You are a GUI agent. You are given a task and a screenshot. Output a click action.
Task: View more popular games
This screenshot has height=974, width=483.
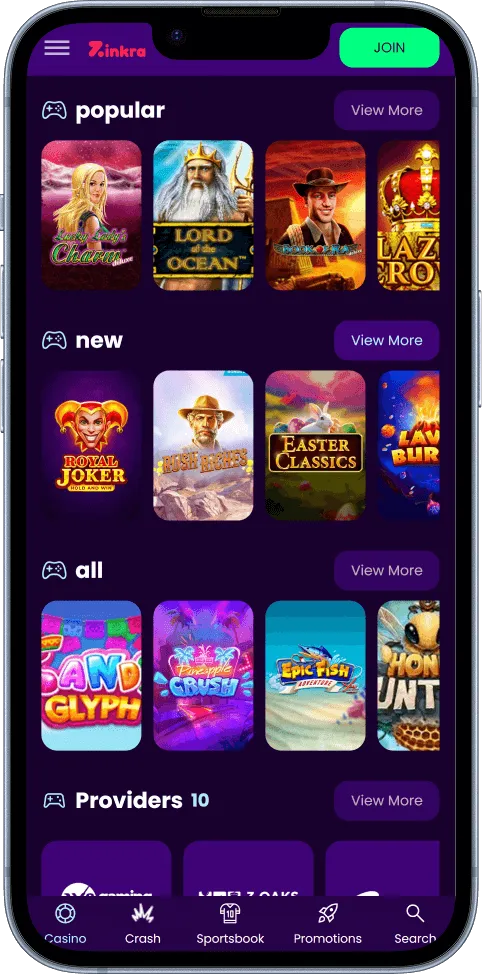click(387, 111)
